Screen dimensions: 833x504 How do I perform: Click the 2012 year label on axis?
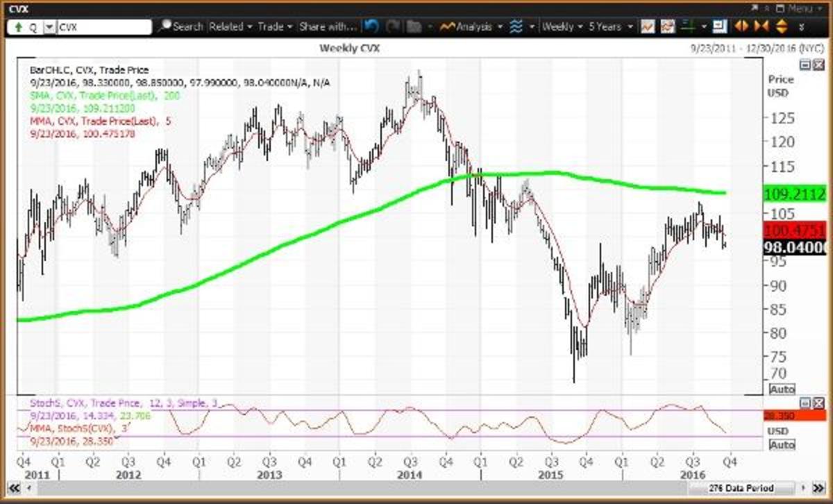pos(129,473)
